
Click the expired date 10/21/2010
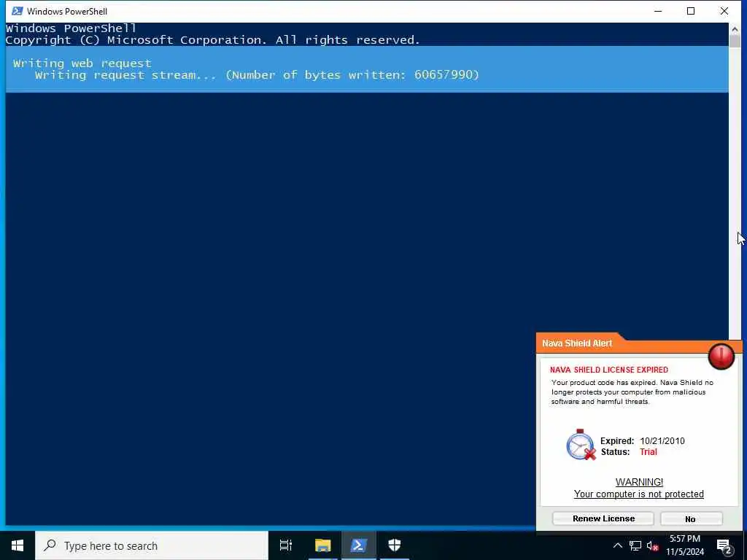click(x=662, y=441)
